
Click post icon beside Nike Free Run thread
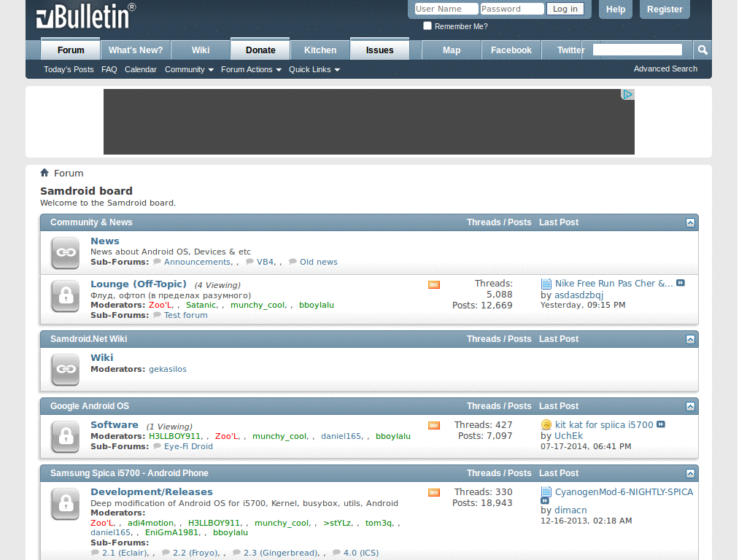546,284
